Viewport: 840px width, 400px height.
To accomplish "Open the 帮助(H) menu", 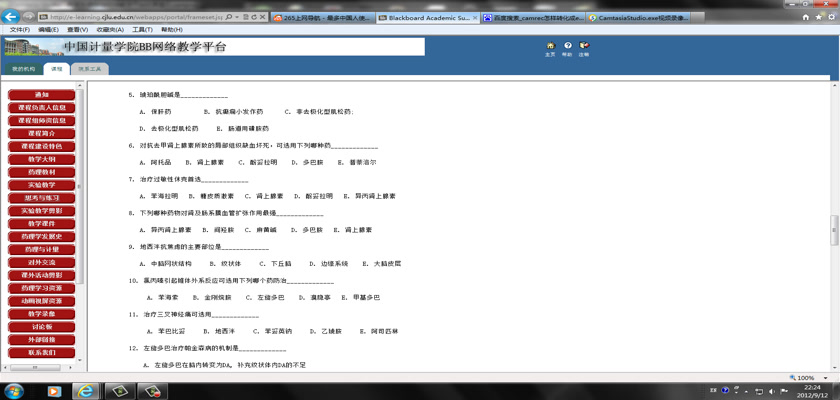I will [x=171, y=29].
